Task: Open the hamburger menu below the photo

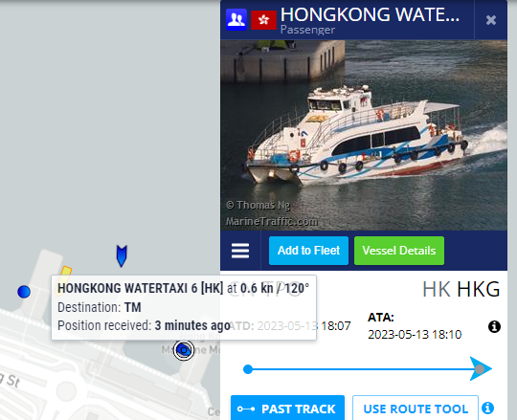Action: (240, 251)
